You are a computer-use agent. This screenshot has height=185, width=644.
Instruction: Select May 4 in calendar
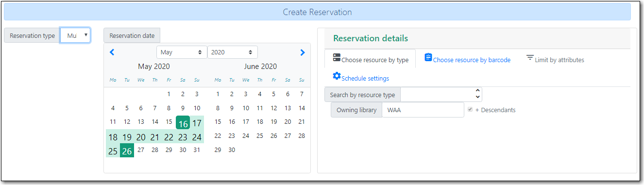click(x=113, y=108)
